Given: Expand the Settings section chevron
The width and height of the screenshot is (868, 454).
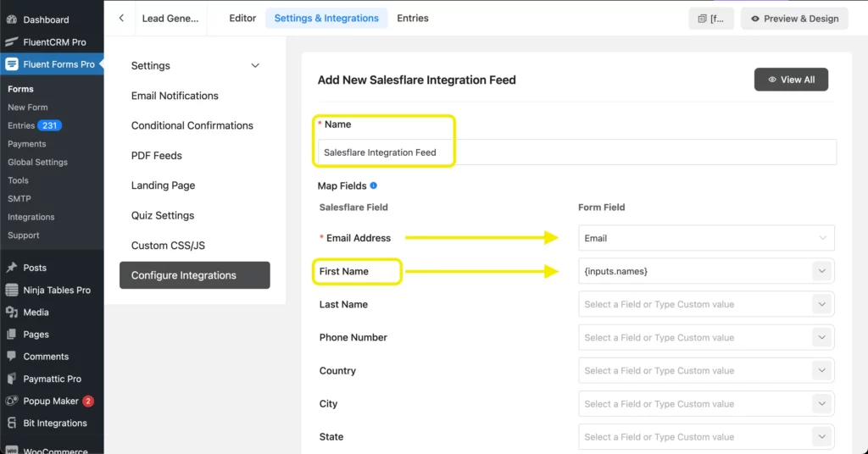Looking at the screenshot, I should point(255,65).
